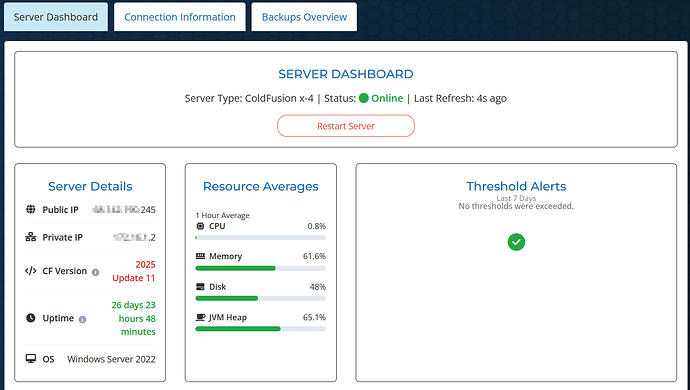
Task: Click the info icon next to Uptime
Action: (82, 319)
